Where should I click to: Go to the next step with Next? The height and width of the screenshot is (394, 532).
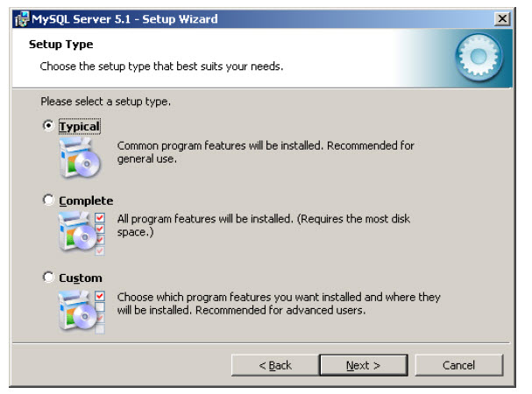pos(364,365)
